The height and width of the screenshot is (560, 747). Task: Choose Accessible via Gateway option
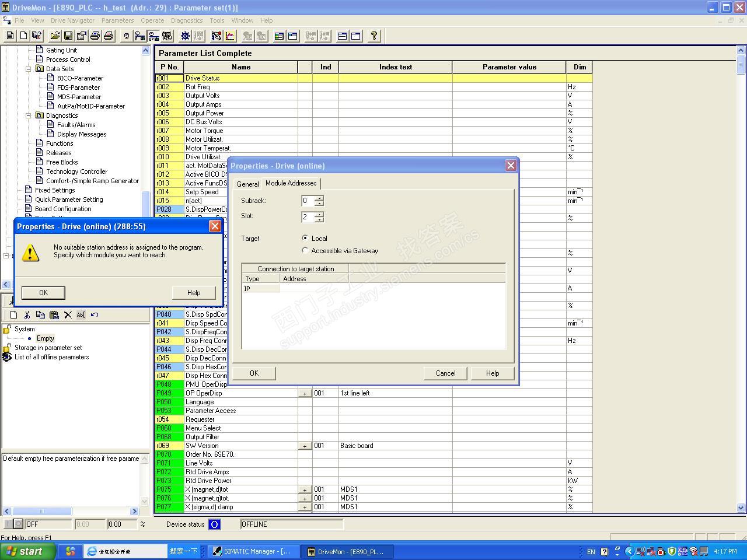305,250
